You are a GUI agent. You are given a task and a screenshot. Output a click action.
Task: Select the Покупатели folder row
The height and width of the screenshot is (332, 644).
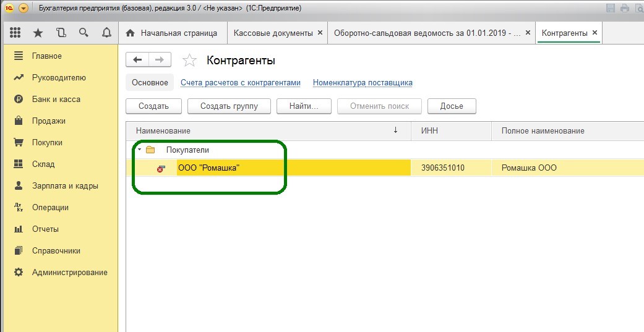click(385, 150)
